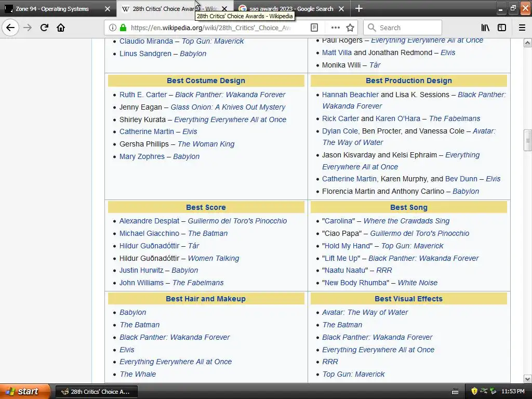
Task: Open White Noise link
Action: 417,283
